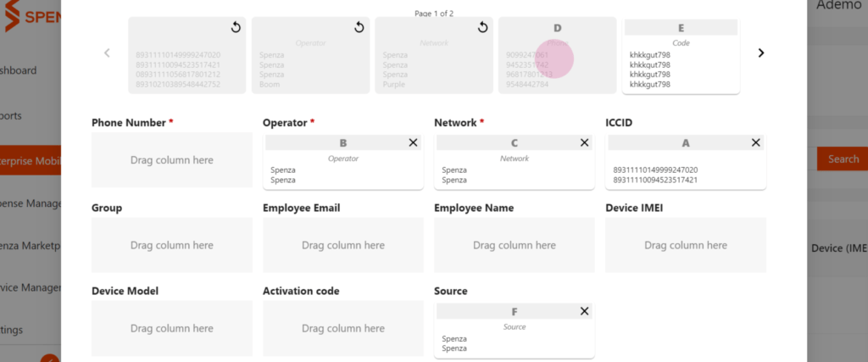
Task: Open Enterprise Mobility in the sidebar
Action: point(31,161)
